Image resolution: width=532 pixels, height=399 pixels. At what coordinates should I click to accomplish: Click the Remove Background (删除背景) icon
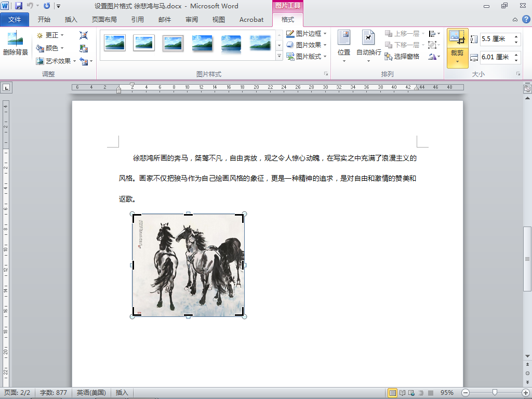15,44
